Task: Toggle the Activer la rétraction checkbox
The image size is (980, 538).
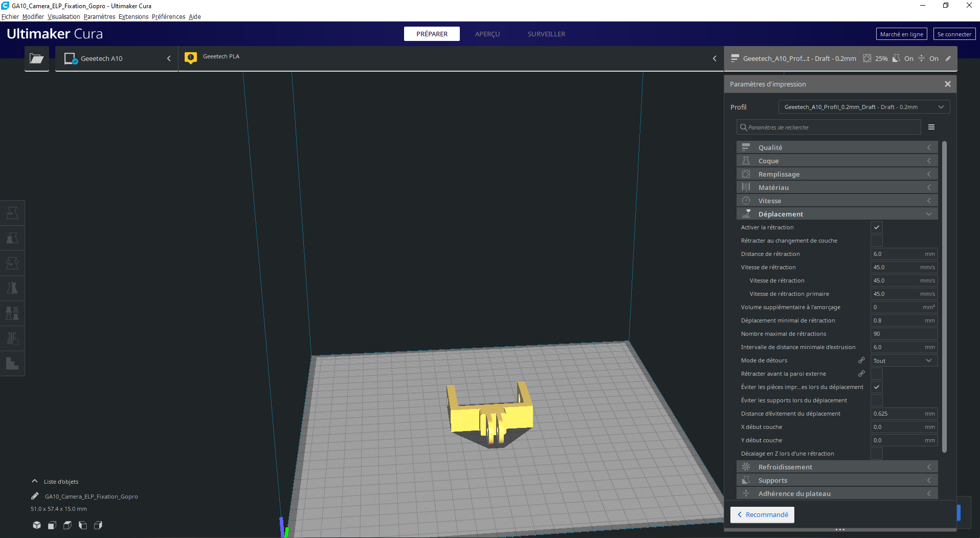Action: click(x=877, y=227)
